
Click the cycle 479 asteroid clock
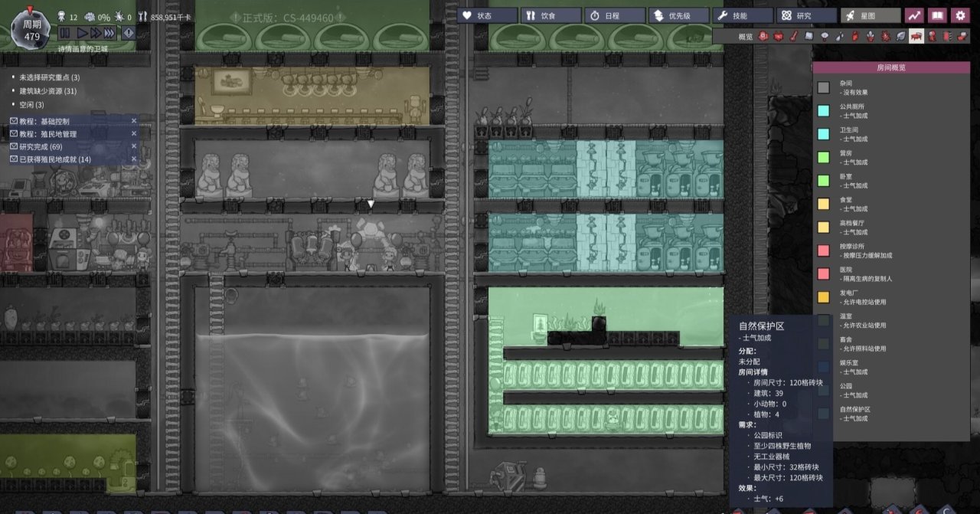(31, 28)
